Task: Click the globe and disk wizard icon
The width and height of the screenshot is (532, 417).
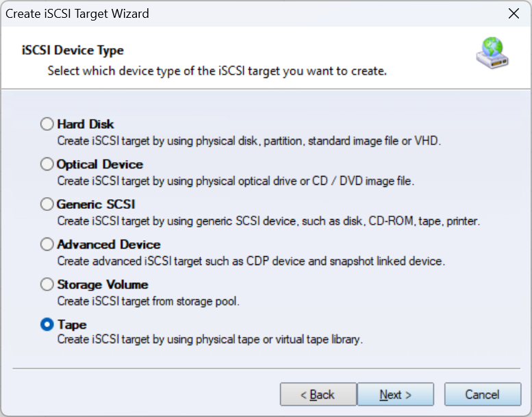Action: click(492, 54)
